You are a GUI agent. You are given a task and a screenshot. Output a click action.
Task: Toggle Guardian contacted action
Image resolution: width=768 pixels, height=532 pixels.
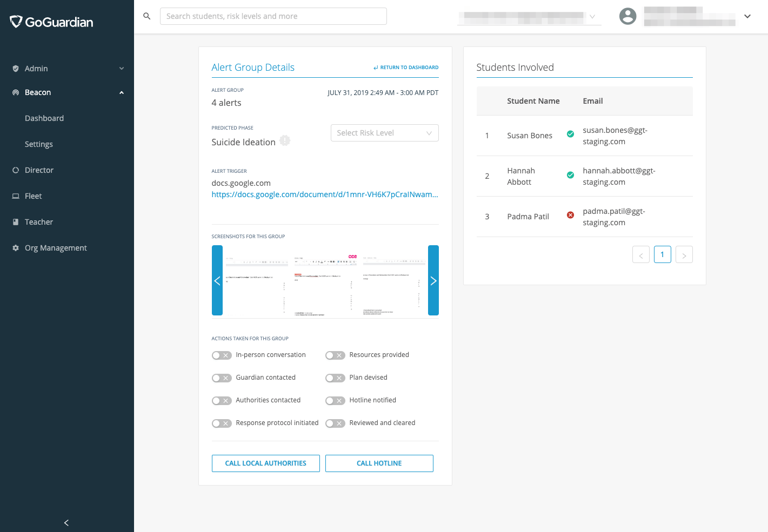click(222, 378)
